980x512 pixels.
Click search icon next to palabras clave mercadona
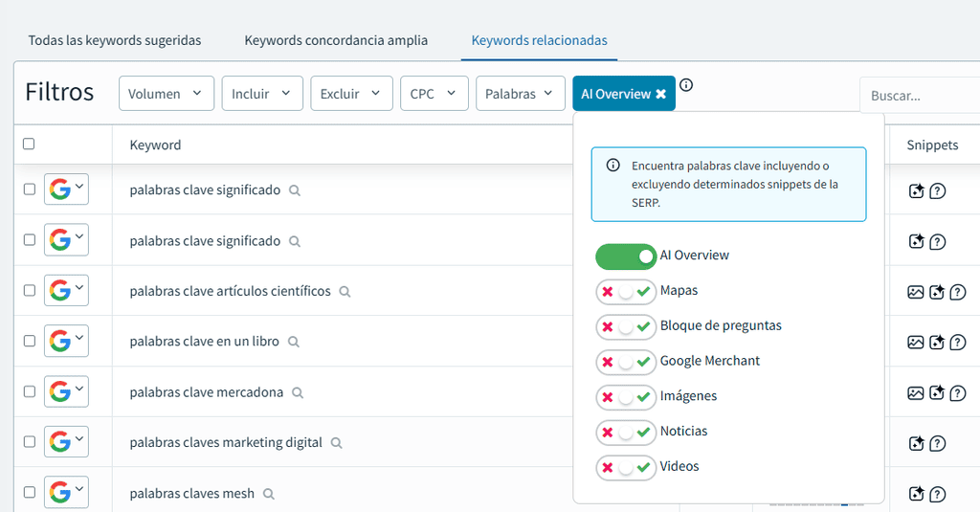click(299, 393)
